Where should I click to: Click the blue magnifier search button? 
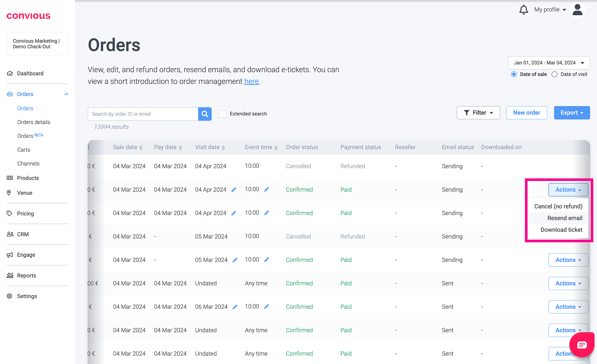coord(205,114)
